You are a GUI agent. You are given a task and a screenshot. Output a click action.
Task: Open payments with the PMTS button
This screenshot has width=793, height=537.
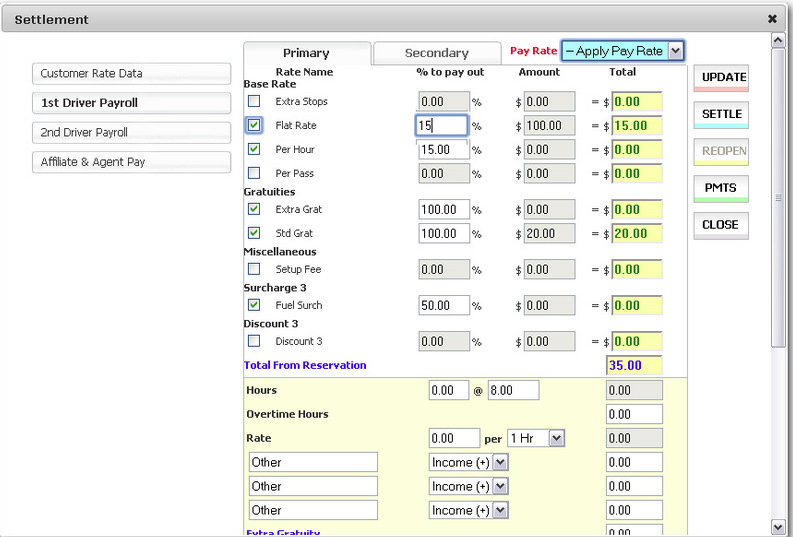721,188
